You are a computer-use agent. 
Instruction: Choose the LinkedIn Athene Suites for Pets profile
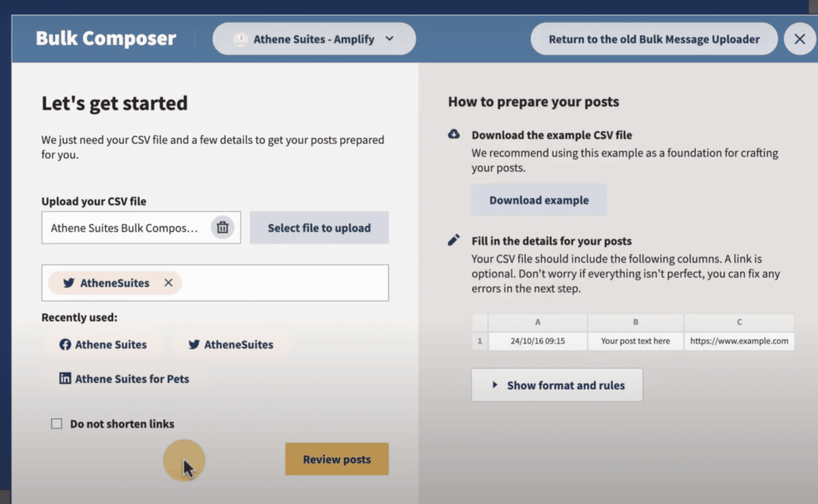(x=124, y=379)
